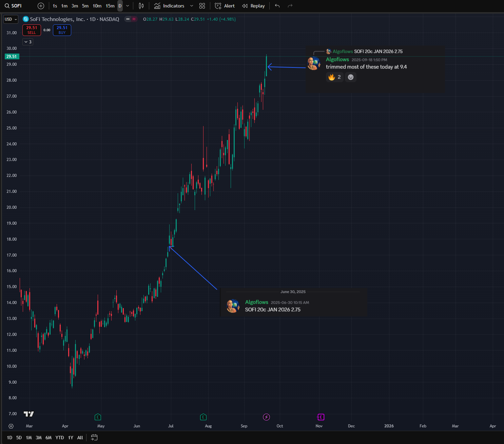Set the range to 6M
This screenshot has width=504, height=444.
pos(49,438)
